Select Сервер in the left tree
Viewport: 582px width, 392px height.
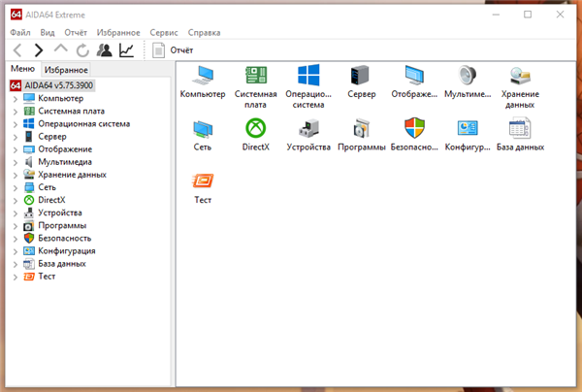52,137
